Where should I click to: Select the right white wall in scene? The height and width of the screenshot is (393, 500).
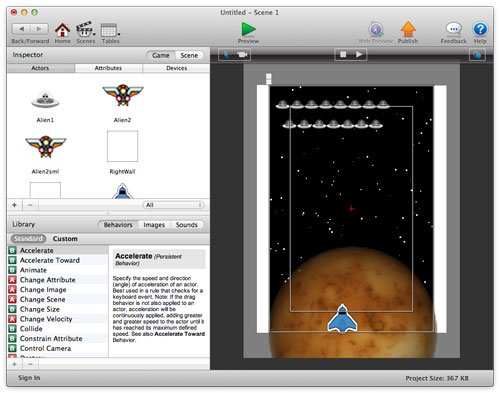(440, 209)
